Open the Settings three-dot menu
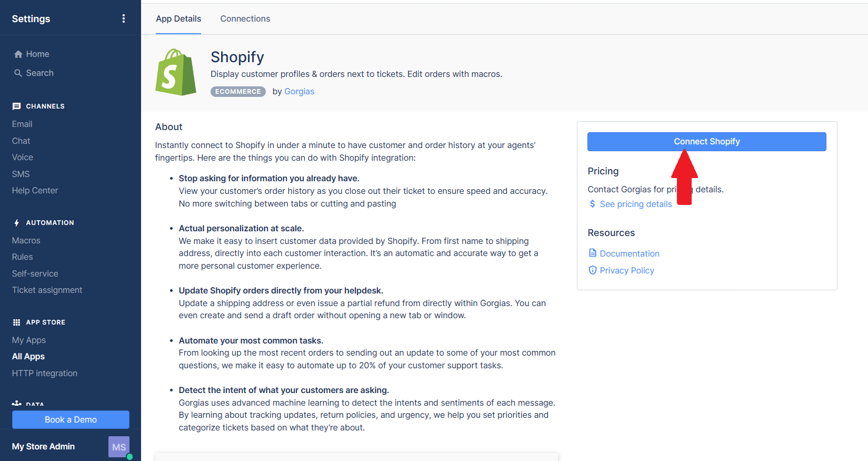 (124, 18)
